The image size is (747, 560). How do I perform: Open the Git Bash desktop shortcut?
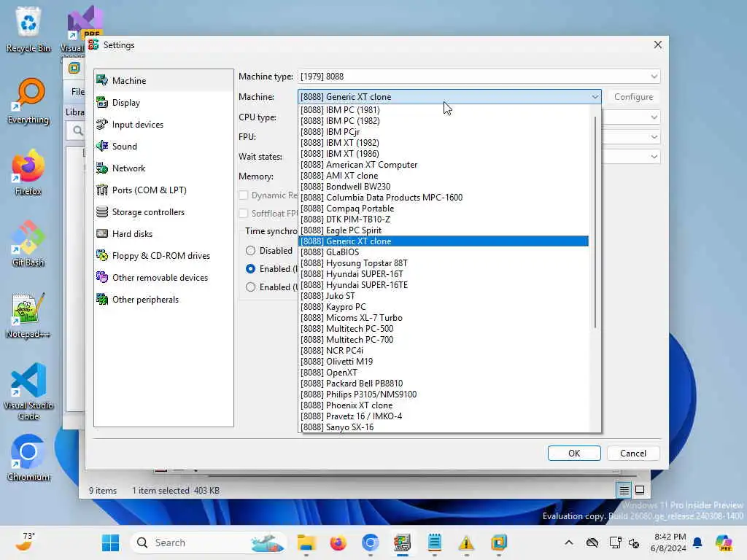coord(28,244)
